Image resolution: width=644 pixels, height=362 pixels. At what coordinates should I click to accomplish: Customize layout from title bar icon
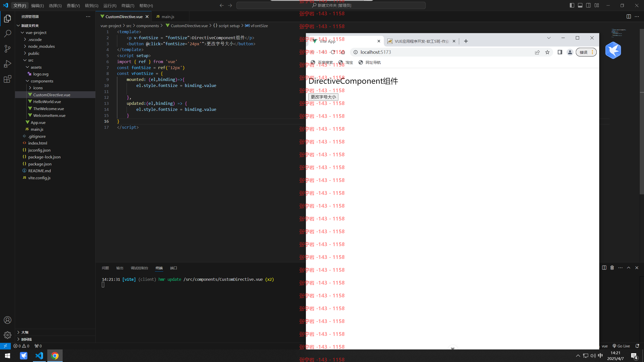597,5
